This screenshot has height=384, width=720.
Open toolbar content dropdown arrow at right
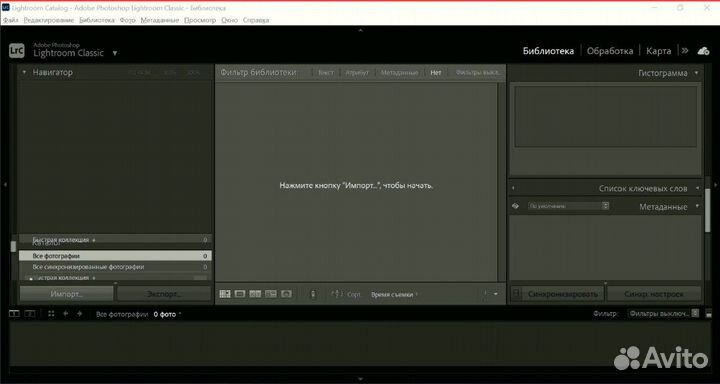click(496, 294)
